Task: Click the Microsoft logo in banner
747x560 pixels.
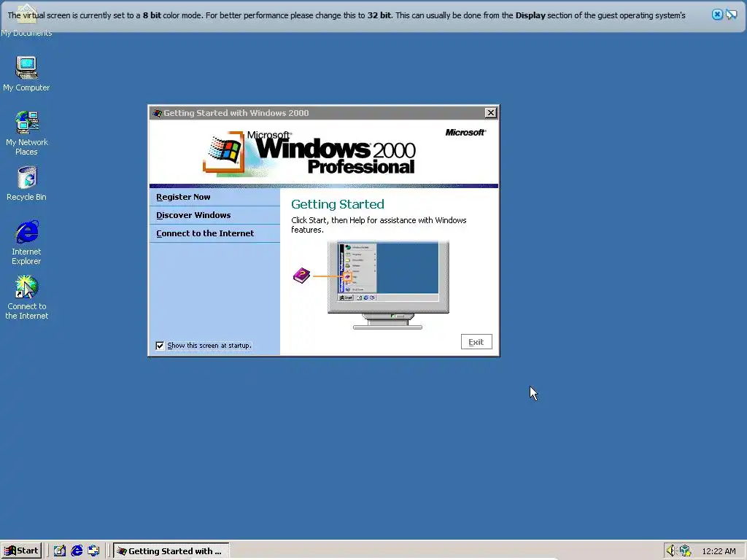Action: click(x=465, y=133)
